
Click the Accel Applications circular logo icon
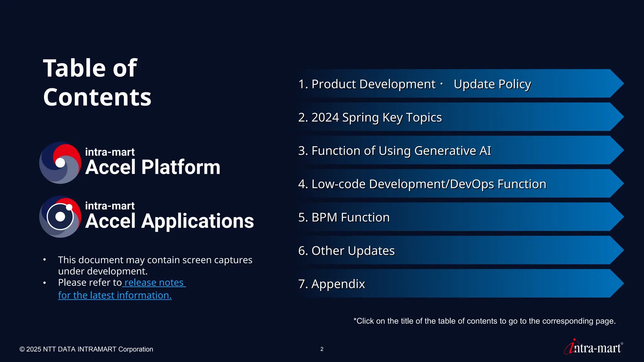tap(60, 217)
